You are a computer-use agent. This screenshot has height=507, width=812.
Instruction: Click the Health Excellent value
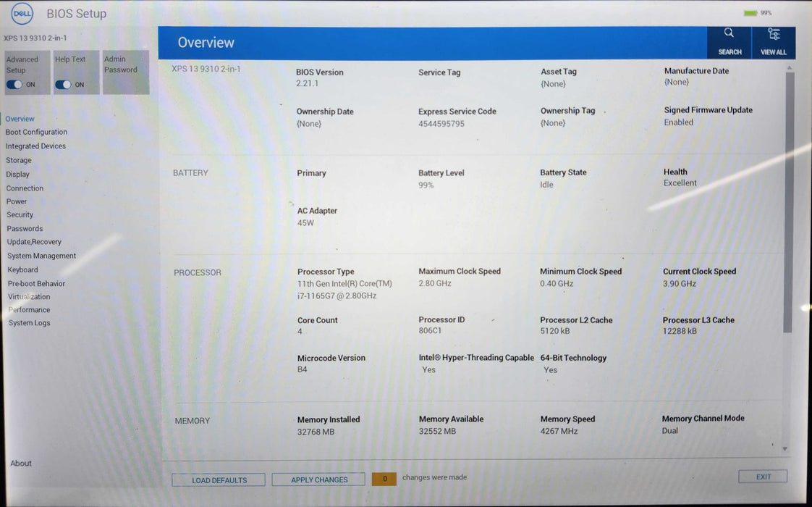(x=680, y=183)
